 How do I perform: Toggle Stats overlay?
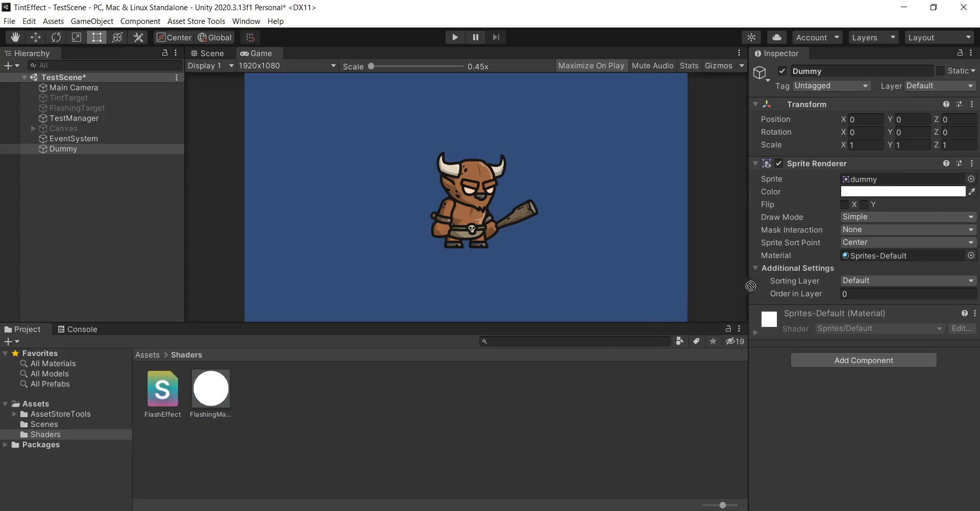[689, 66]
